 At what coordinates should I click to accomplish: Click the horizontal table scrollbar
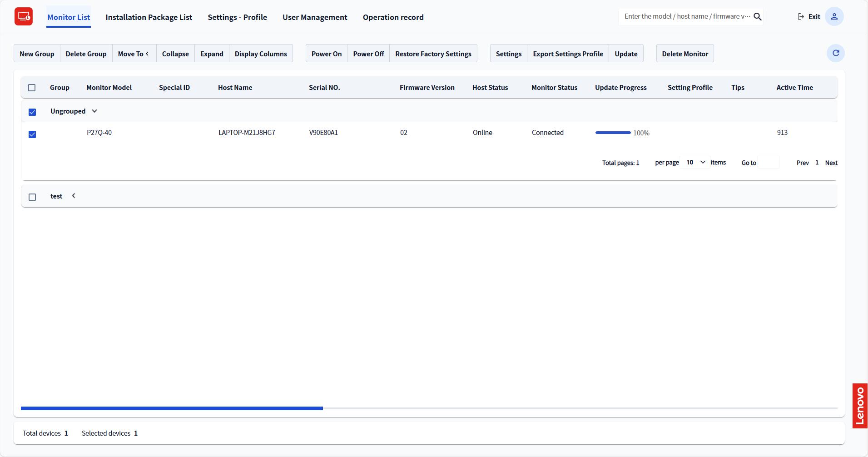coord(172,408)
